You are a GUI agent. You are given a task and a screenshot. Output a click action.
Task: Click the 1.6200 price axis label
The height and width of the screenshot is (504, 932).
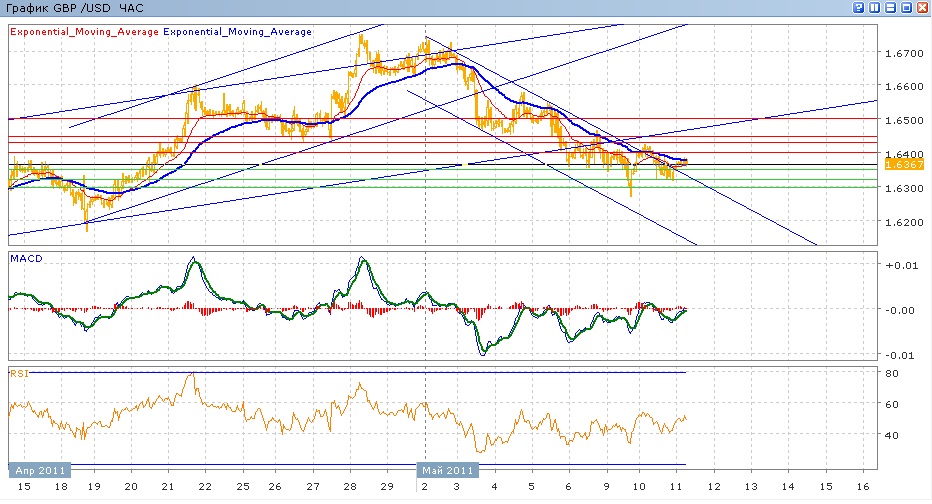pyautogui.click(x=904, y=222)
